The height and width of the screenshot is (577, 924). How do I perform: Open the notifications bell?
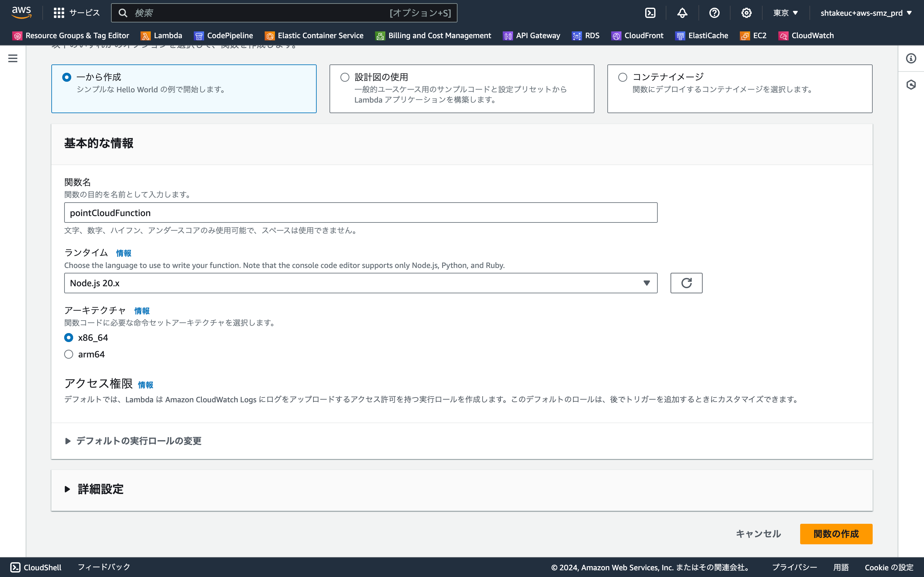682,12
